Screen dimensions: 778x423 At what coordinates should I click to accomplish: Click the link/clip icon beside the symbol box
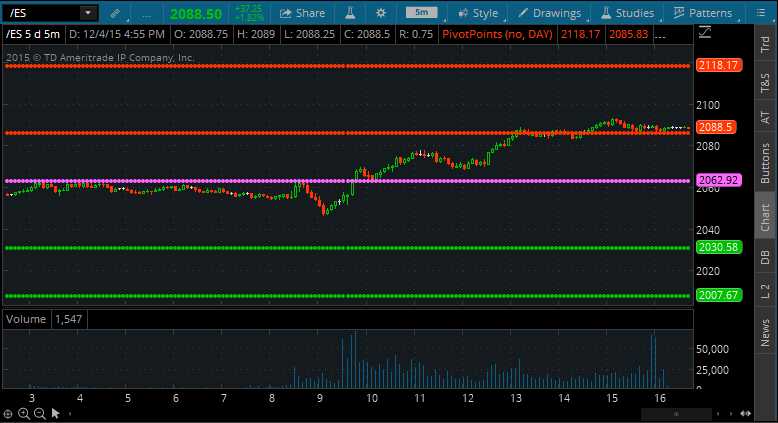(x=115, y=13)
